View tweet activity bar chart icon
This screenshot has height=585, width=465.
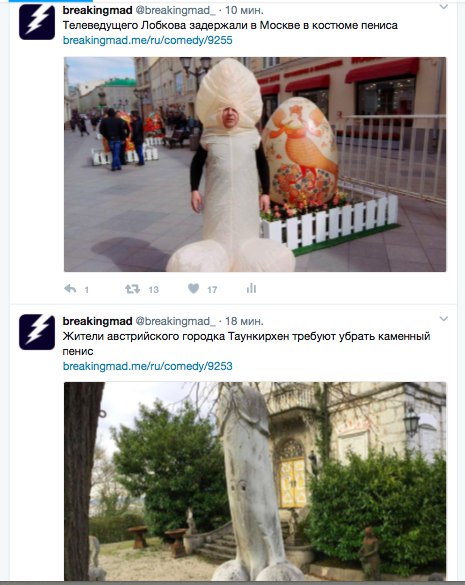(251, 288)
